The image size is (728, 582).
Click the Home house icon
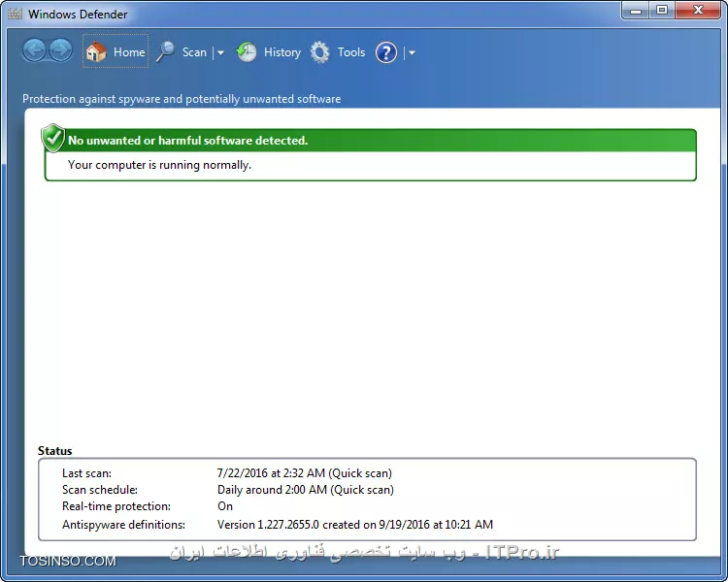(96, 51)
